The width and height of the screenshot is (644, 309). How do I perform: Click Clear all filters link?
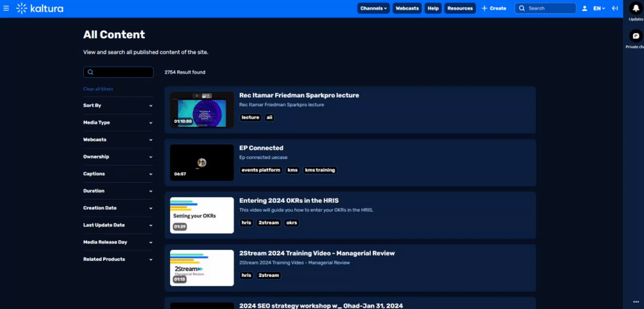point(98,89)
